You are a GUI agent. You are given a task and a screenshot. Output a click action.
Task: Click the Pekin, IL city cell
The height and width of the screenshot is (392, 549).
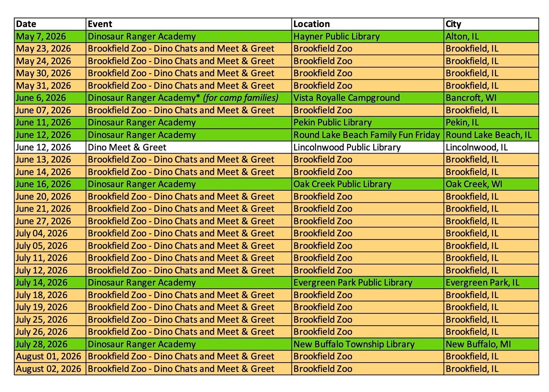click(491, 122)
